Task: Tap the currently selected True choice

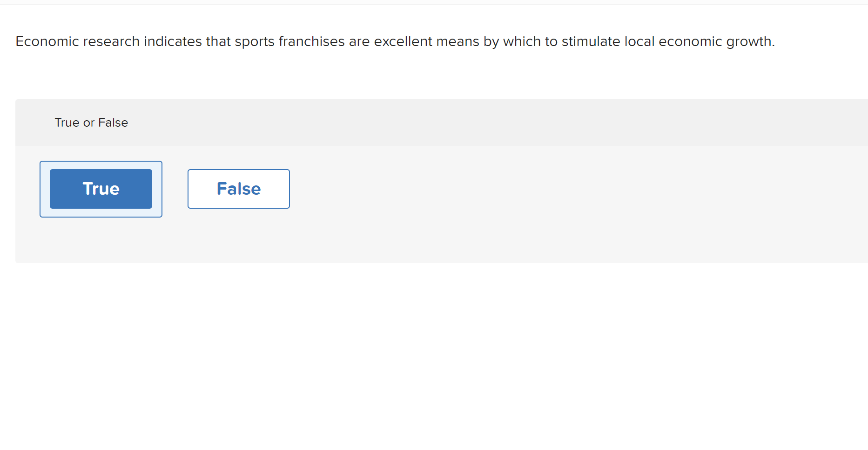Action: coord(101,189)
